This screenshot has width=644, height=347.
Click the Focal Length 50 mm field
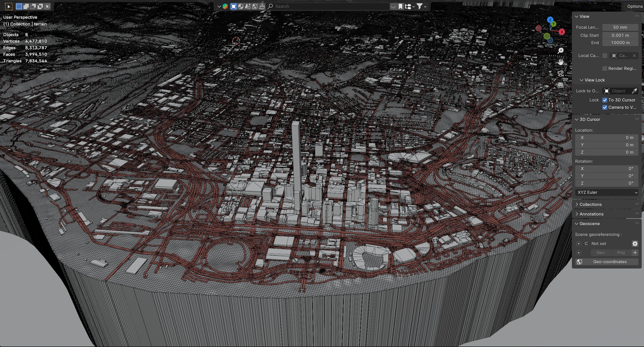(x=620, y=27)
